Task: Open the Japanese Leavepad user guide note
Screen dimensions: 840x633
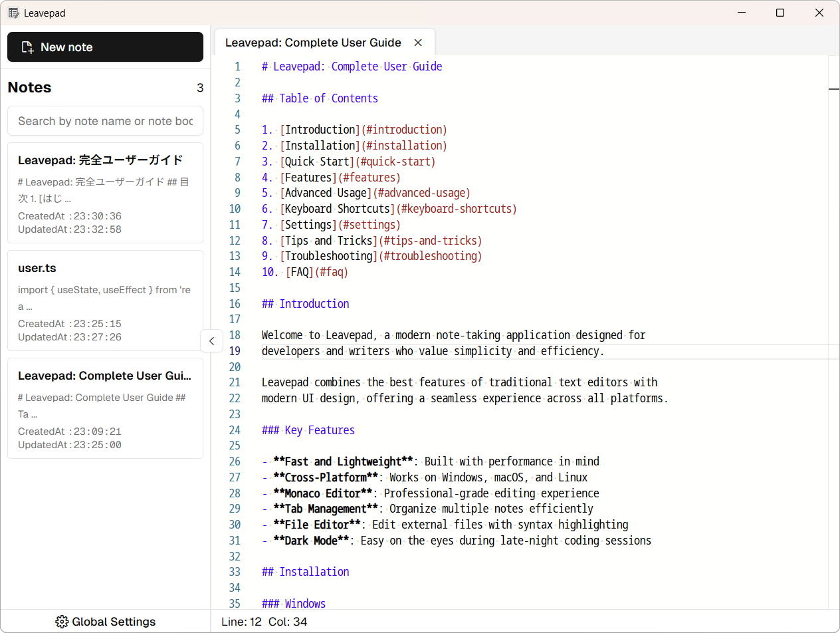Action: point(105,193)
